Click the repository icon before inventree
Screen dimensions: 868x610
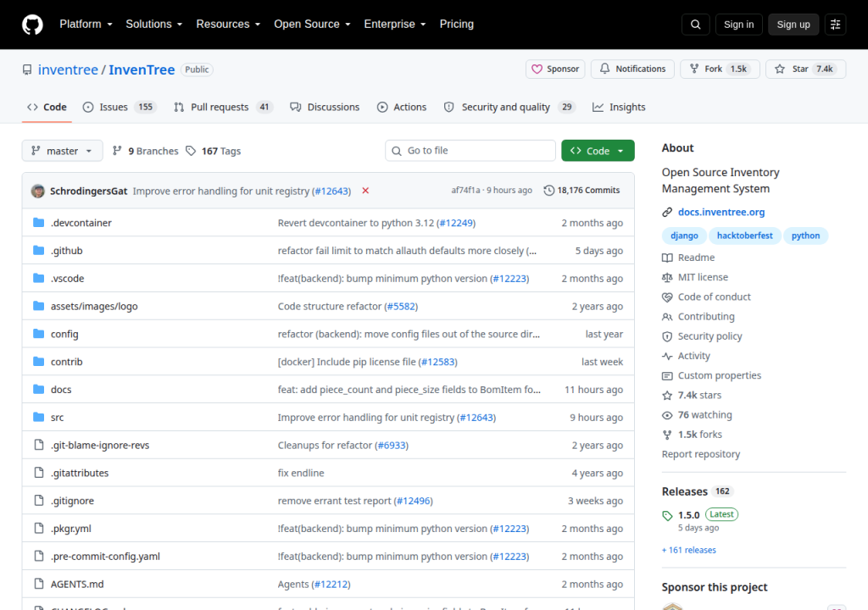[27, 69]
